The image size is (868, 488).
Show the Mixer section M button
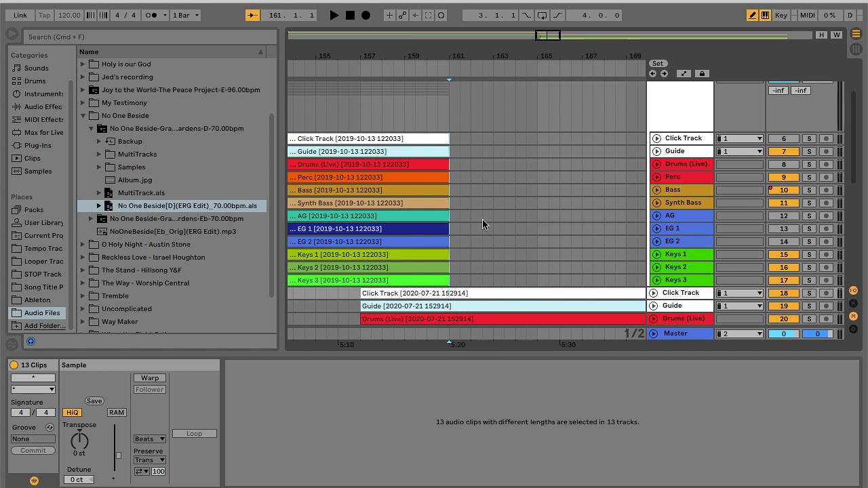coord(854,317)
